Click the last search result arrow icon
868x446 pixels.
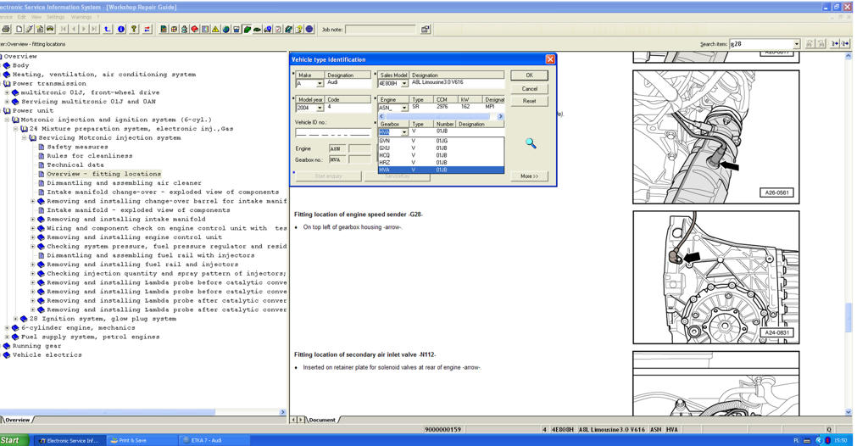(x=845, y=43)
